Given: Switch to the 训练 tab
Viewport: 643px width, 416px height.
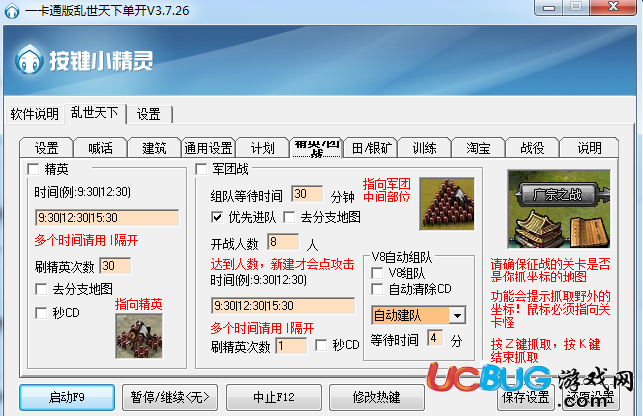Looking at the screenshot, I should (x=424, y=148).
